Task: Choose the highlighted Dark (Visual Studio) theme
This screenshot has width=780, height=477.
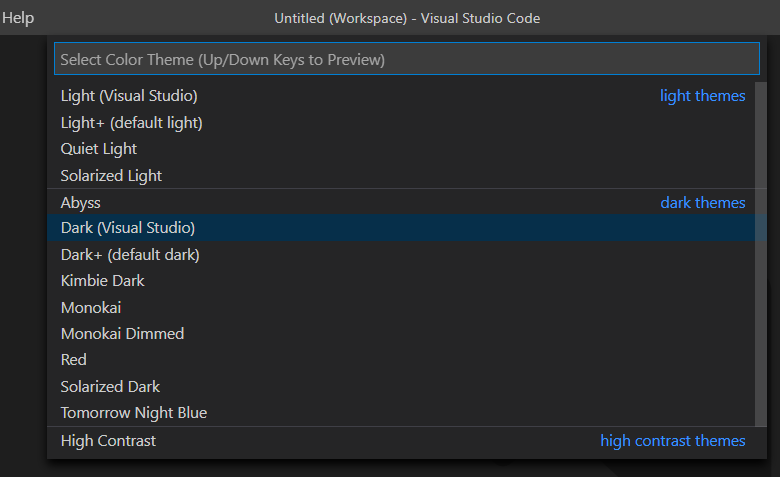Action: [x=406, y=228]
